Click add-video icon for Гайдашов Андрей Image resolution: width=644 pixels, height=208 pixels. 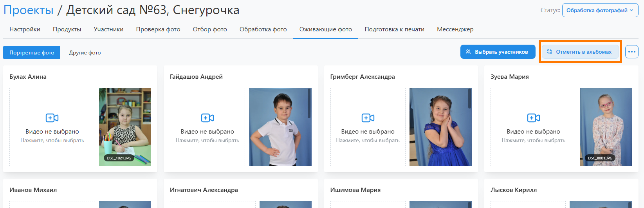coord(207,118)
